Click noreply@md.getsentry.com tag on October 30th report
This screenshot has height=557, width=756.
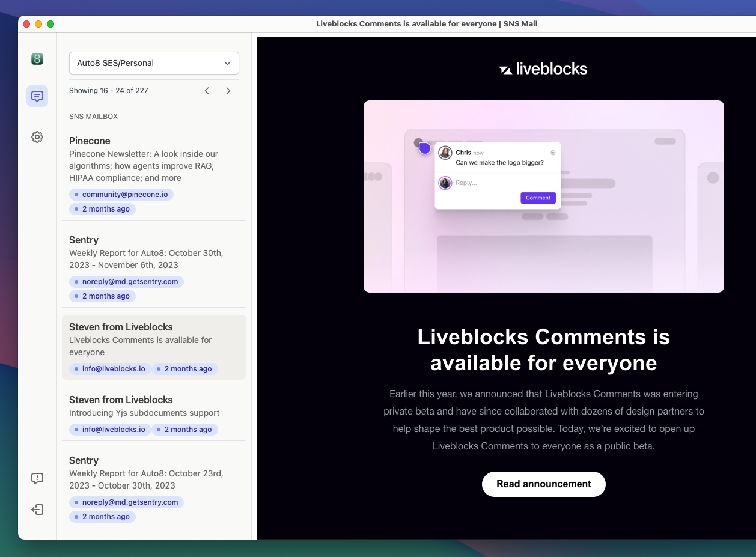coord(126,282)
